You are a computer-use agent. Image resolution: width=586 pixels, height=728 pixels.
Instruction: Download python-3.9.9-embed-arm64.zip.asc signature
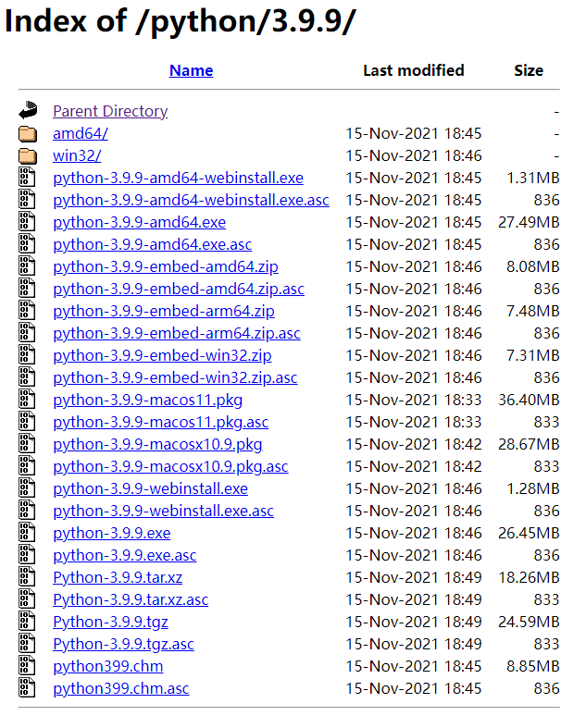[x=177, y=333]
